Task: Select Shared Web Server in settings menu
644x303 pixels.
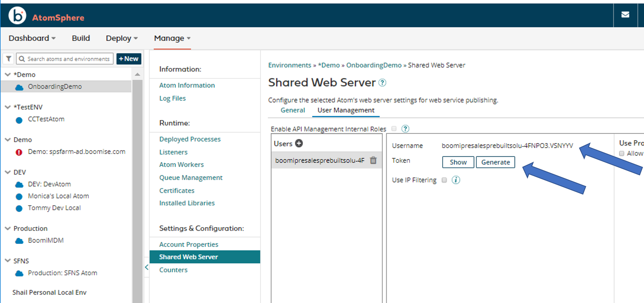Action: tap(205, 257)
